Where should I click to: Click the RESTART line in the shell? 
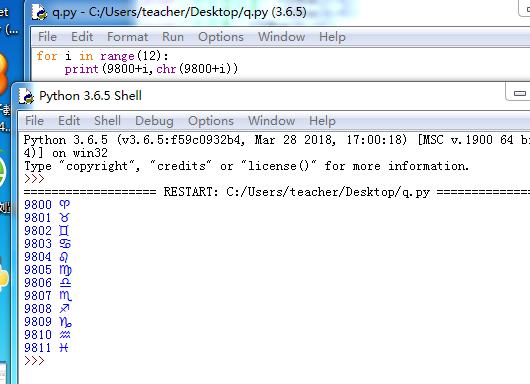pos(277,192)
